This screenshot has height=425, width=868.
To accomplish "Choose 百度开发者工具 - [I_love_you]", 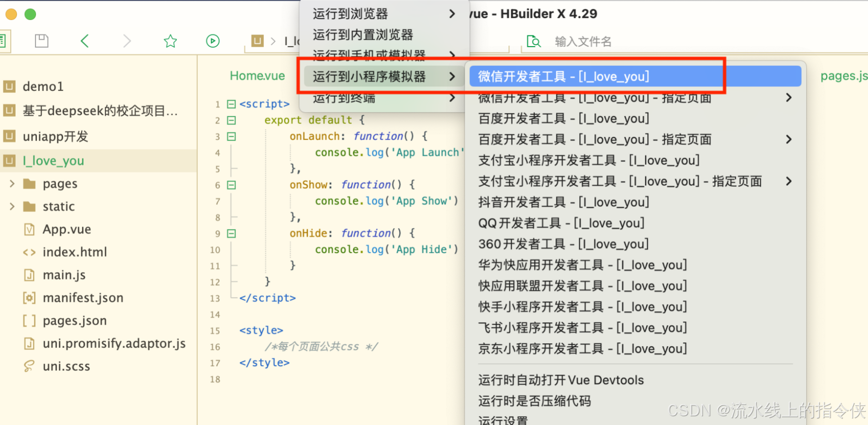I will tap(635, 118).
